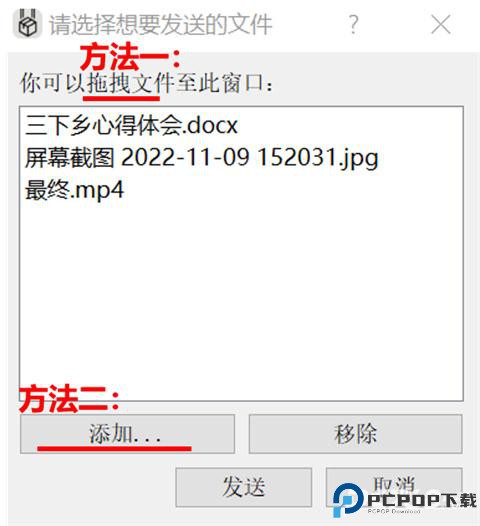Click the 移除 button to remove file
Screen dimensions: 480x526
pos(356,434)
